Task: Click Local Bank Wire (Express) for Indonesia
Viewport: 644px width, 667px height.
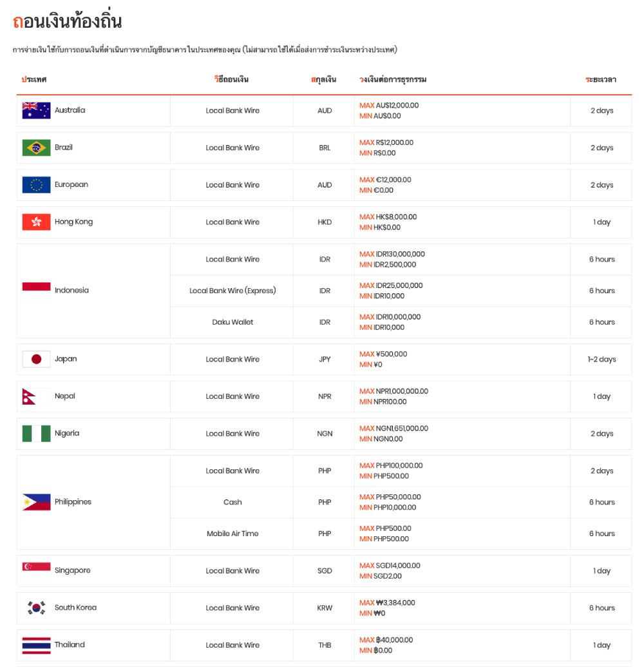Action: 232,291
